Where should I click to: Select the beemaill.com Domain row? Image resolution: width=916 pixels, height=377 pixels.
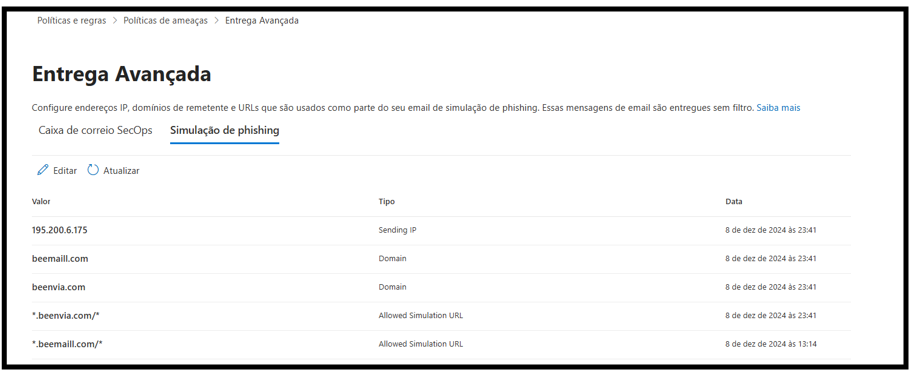441,258
